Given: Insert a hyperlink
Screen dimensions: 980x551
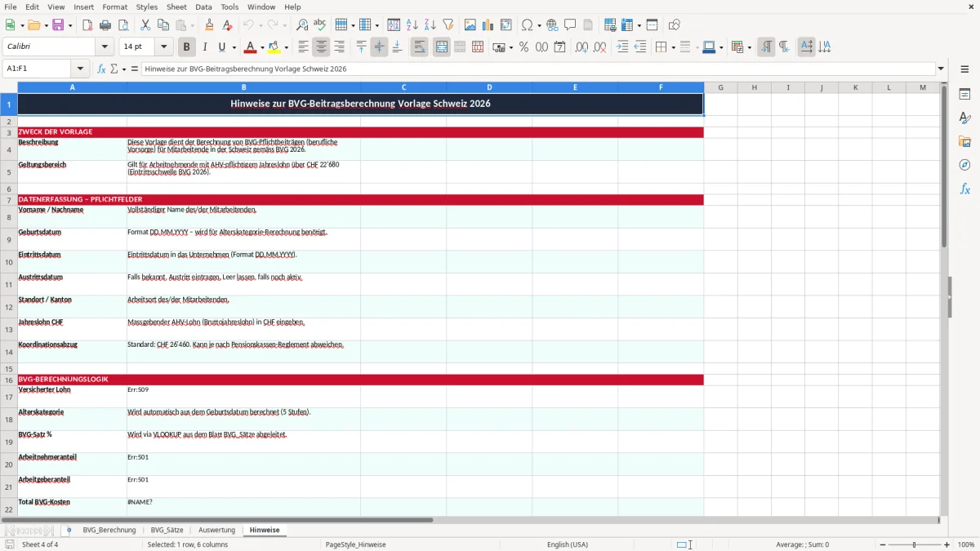Looking at the screenshot, I should tap(552, 25).
